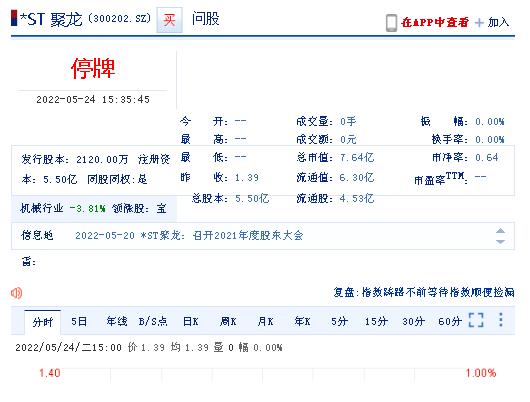Click the 机械行业 industry link

click(42, 208)
